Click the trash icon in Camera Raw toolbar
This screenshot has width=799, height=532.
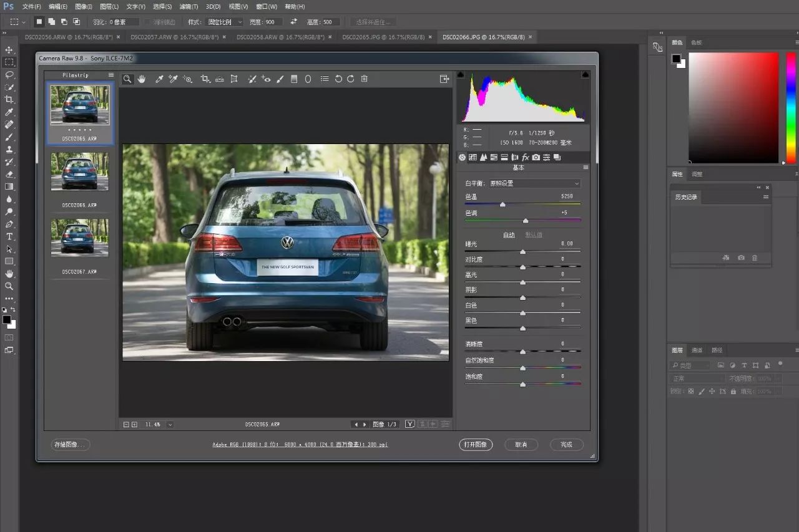click(x=365, y=79)
